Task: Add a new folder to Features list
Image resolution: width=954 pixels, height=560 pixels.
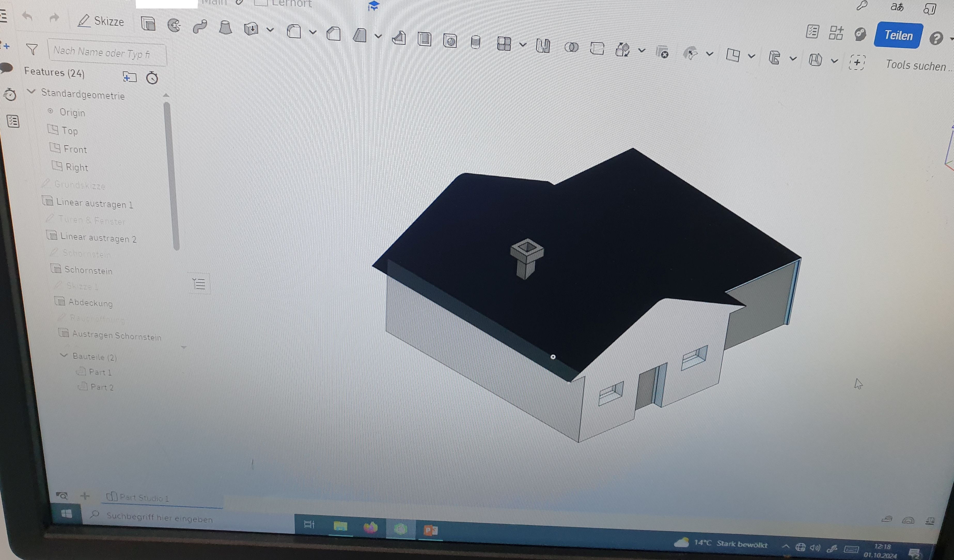Action: point(129,77)
